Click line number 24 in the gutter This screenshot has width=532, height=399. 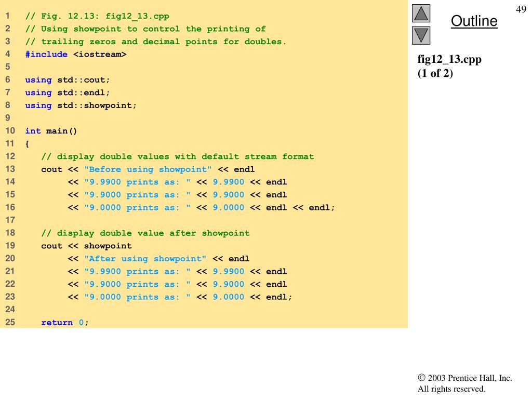coord(10,310)
